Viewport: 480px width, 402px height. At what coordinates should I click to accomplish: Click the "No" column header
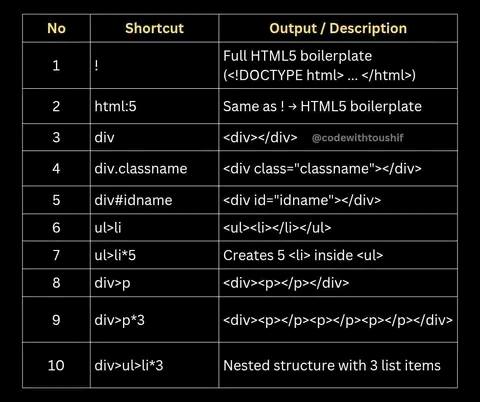tap(56, 29)
